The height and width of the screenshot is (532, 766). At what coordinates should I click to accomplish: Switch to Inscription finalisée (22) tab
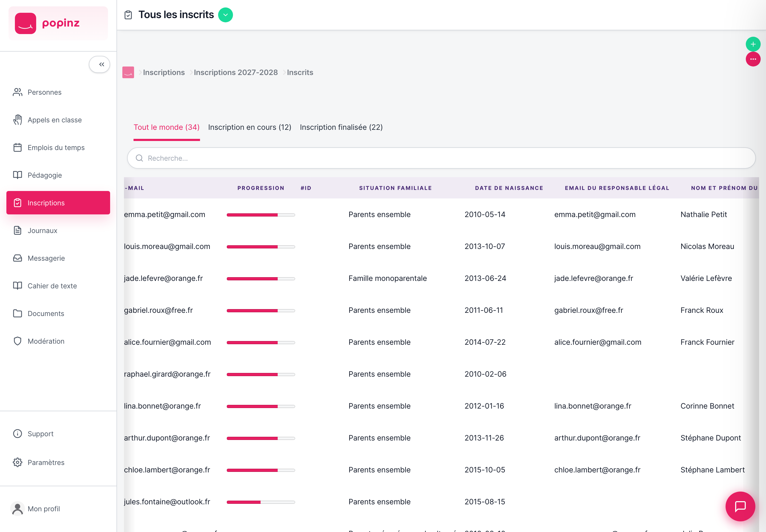[341, 127]
